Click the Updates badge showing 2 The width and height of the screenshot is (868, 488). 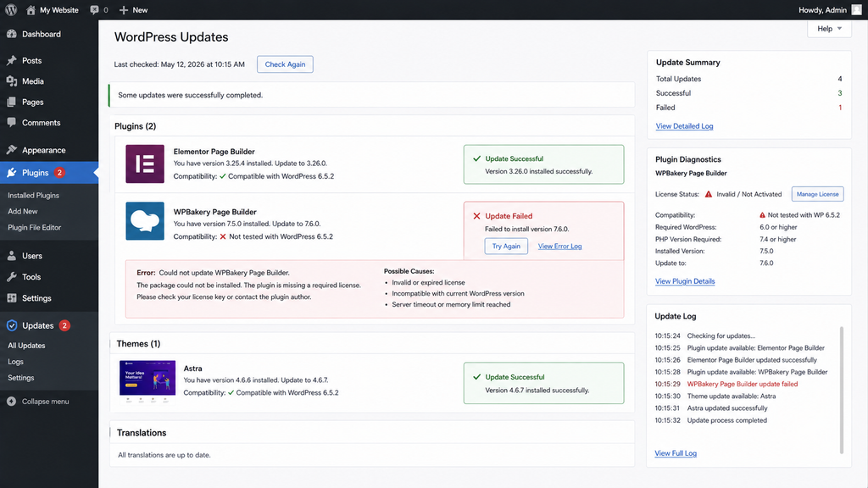point(64,325)
